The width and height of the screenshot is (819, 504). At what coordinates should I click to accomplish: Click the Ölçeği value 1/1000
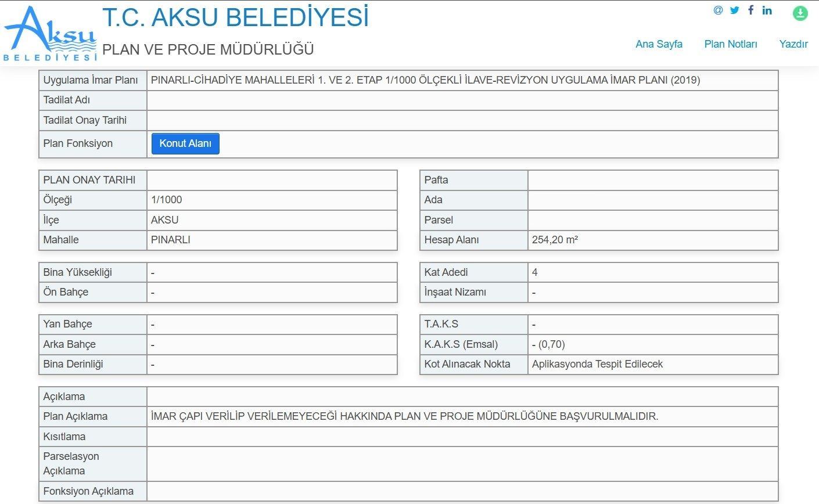[166, 200]
